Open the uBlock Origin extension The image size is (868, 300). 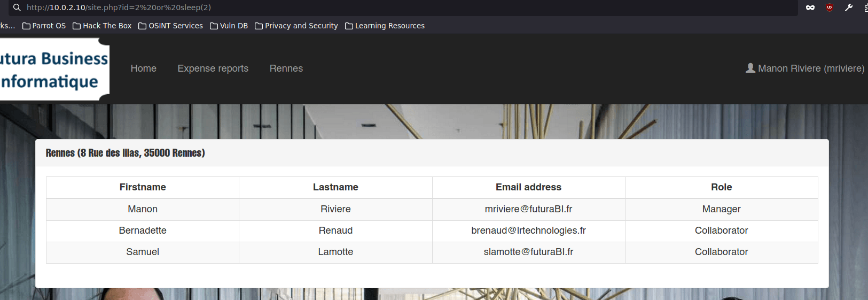tap(829, 7)
